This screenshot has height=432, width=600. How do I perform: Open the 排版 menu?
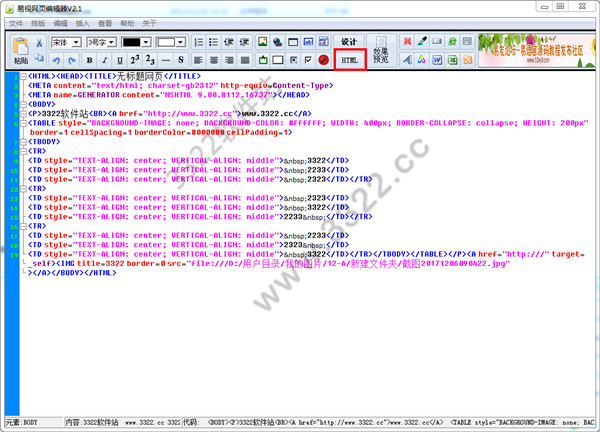coord(38,24)
